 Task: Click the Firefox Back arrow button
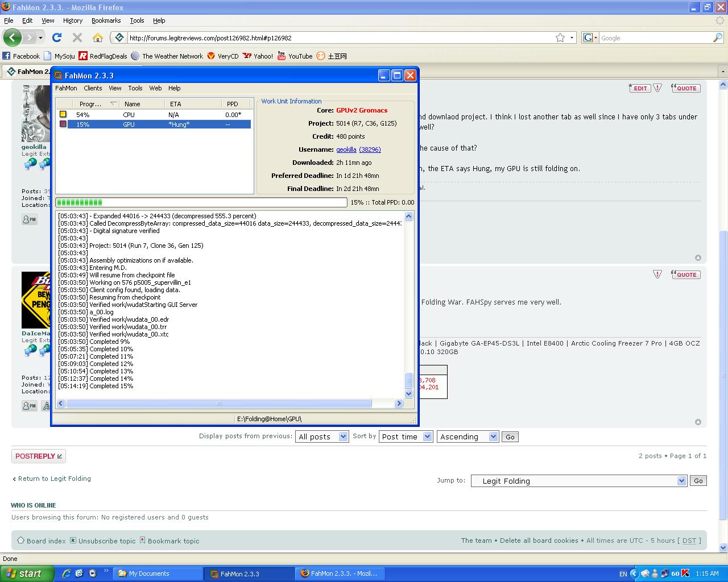(13, 38)
